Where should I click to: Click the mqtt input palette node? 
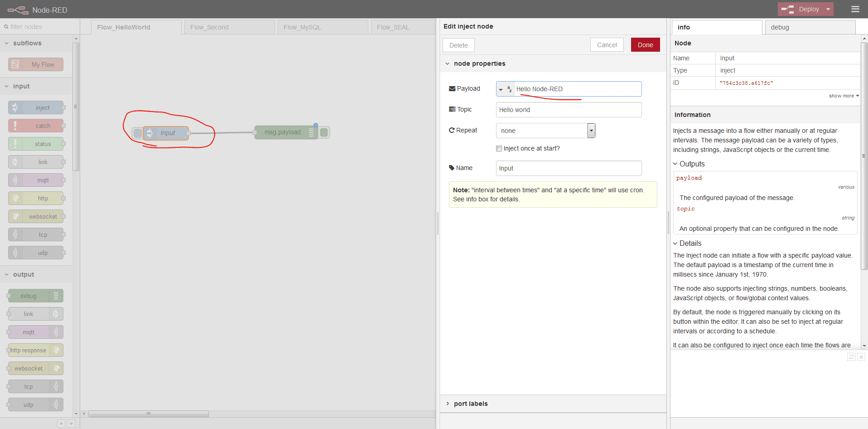tap(36, 180)
